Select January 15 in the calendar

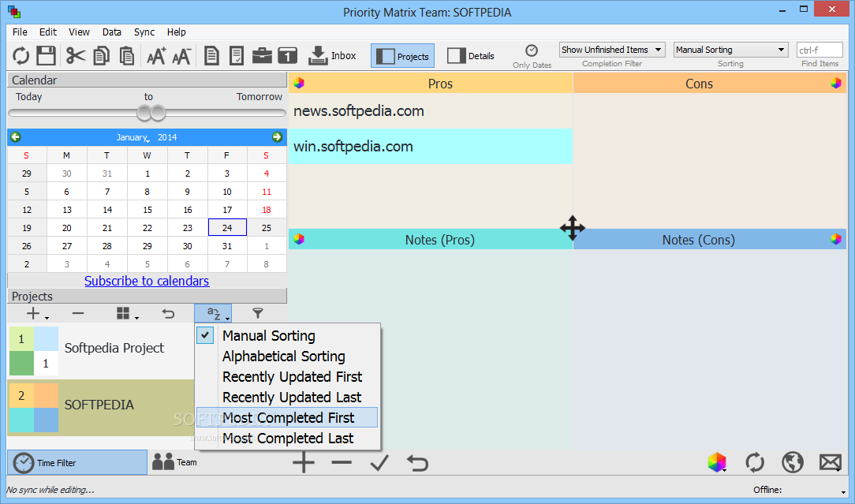147,210
